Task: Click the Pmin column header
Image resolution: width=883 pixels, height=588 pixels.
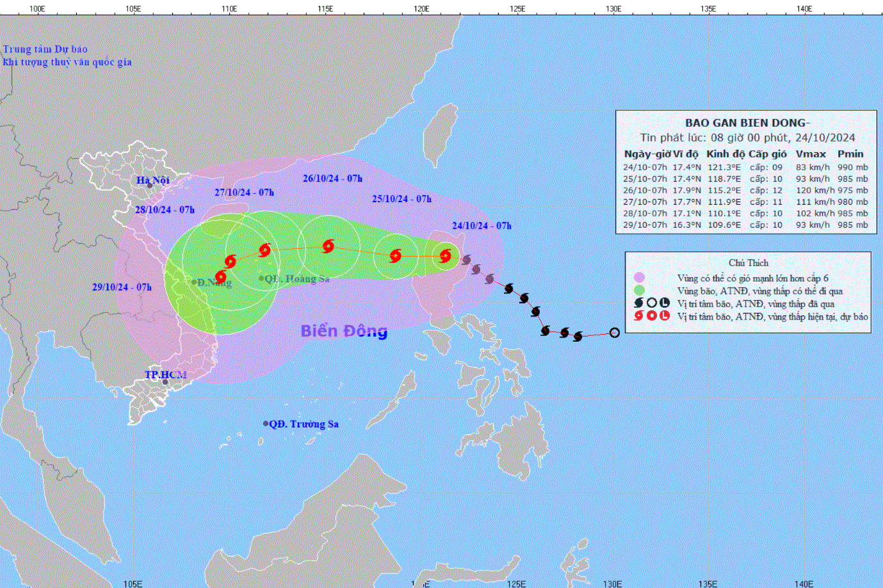Action: (850, 154)
